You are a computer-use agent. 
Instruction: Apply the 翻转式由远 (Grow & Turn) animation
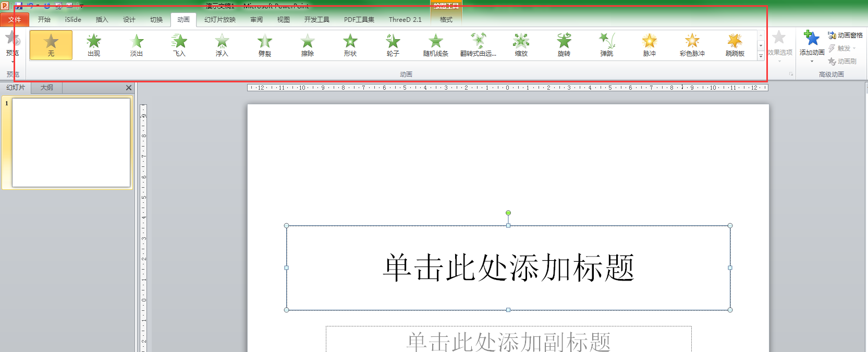click(479, 45)
